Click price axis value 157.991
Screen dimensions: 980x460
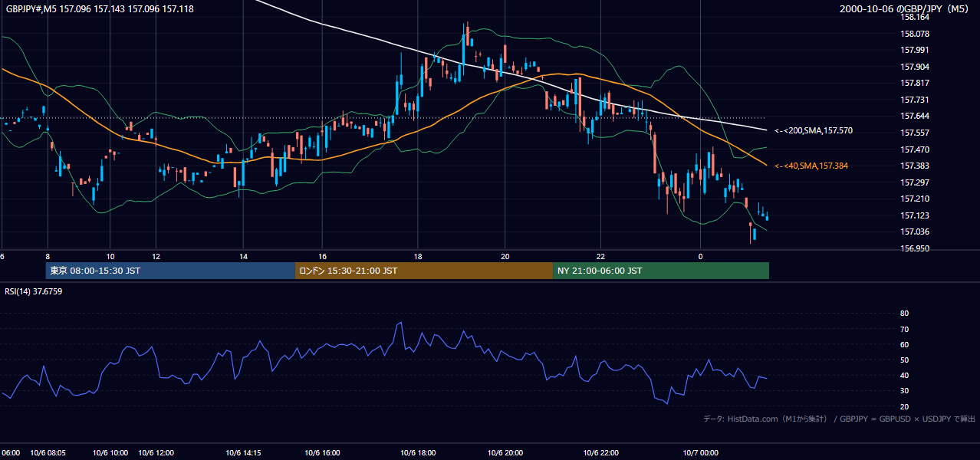(914, 51)
